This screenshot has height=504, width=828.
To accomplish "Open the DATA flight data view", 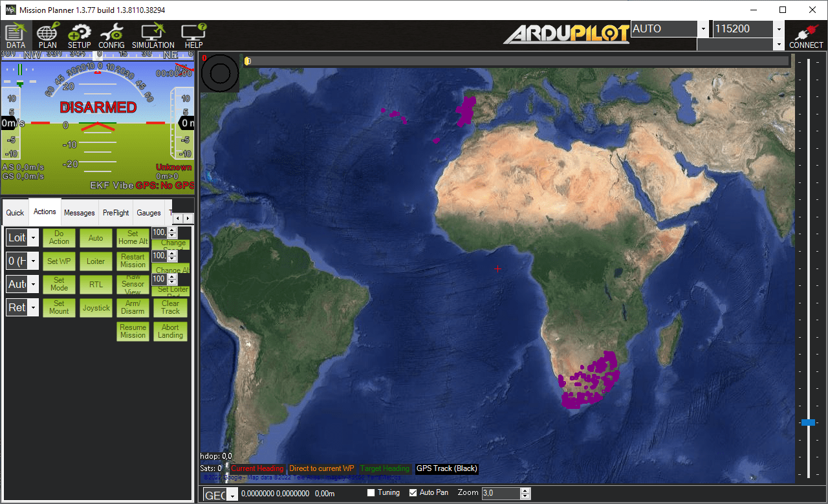I will pos(16,36).
